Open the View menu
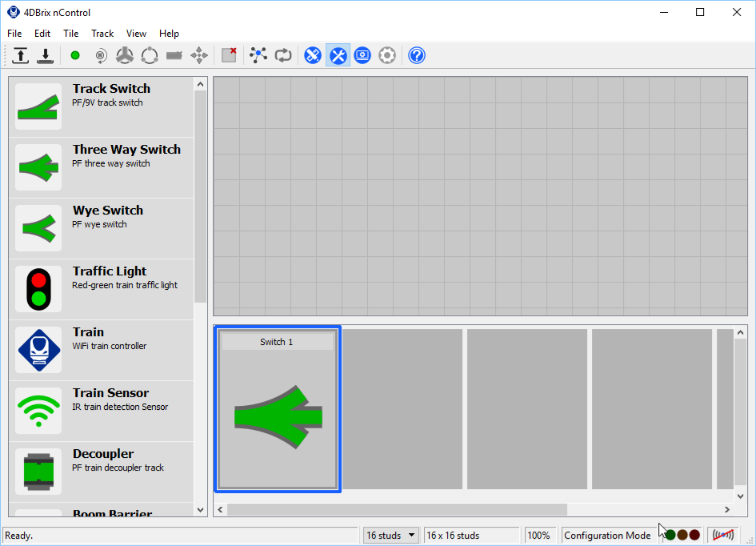Screen dimensions: 756x546 tap(136, 34)
